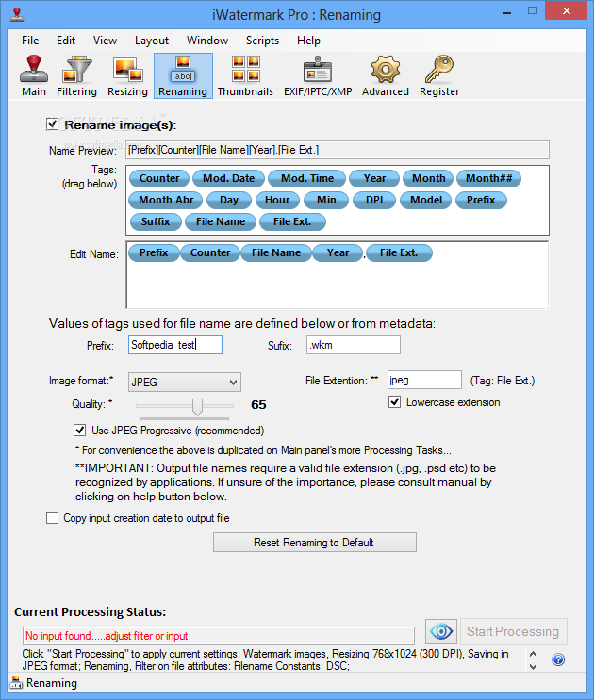Select the Counter tag in Tags list
Viewport: 594px width, 700px height.
tap(159, 179)
